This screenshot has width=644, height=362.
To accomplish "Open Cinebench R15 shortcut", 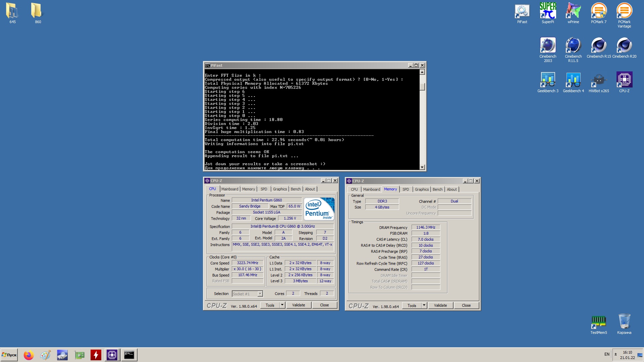I will point(599,48).
